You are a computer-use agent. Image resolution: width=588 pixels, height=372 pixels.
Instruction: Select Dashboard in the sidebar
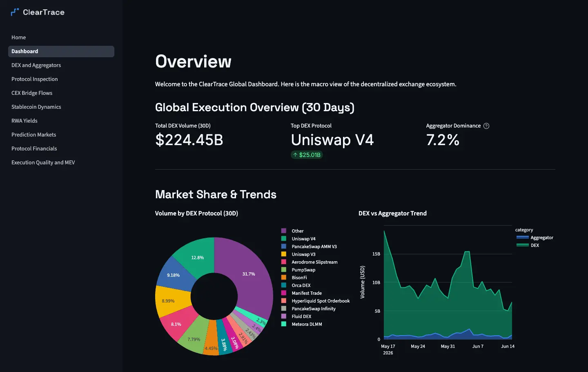click(61, 52)
